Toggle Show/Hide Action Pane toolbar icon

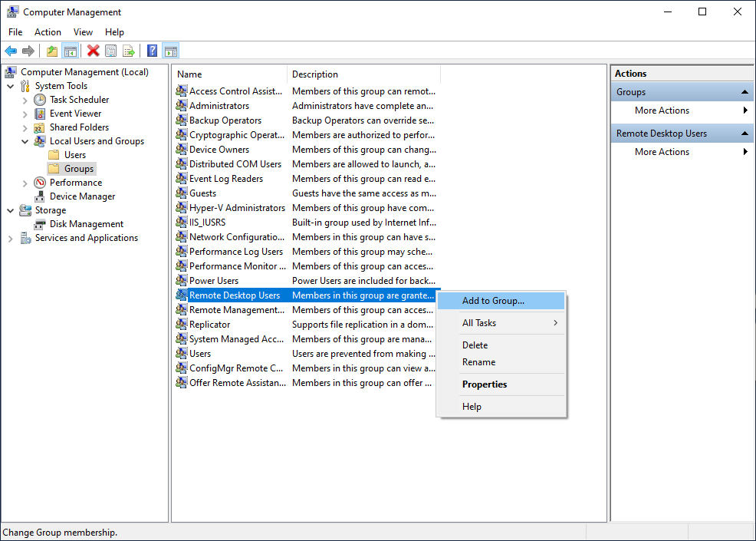click(171, 51)
